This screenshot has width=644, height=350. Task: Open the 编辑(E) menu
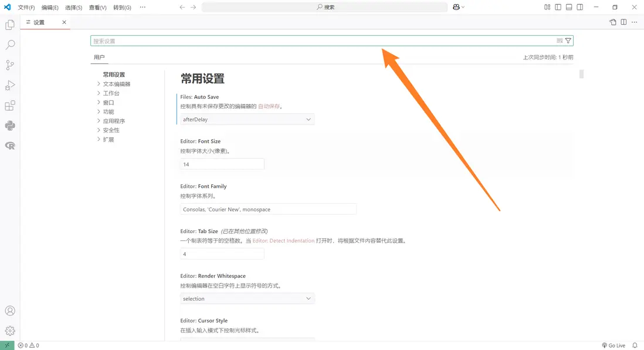(x=50, y=8)
